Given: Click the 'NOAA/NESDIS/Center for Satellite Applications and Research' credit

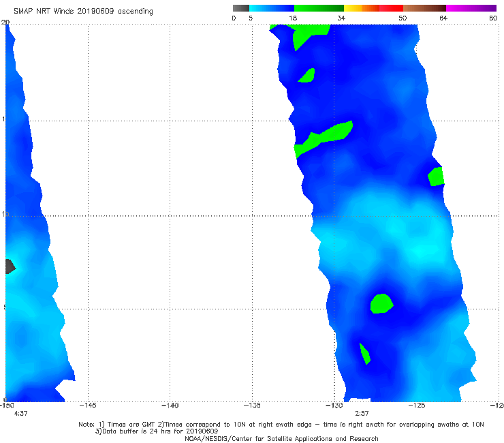Looking at the screenshot, I should [x=281, y=439].
